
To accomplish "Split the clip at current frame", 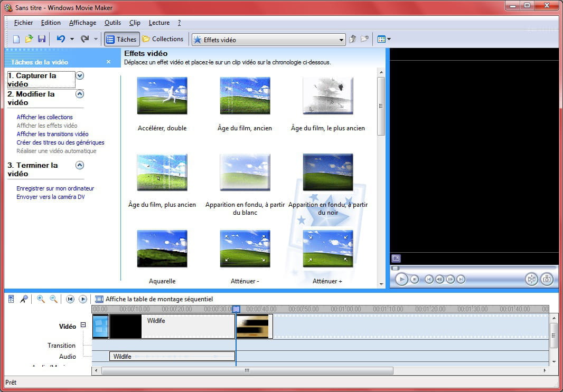I will pyautogui.click(x=531, y=279).
